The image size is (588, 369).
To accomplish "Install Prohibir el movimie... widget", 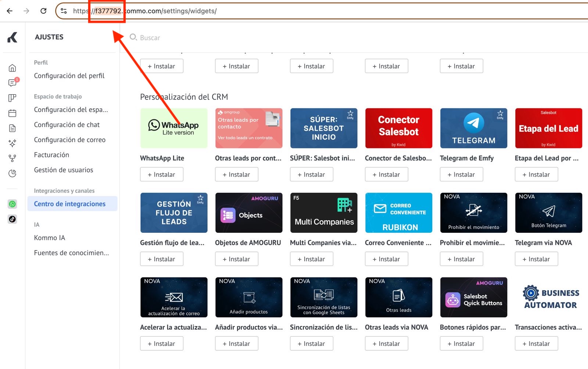I will (462, 259).
